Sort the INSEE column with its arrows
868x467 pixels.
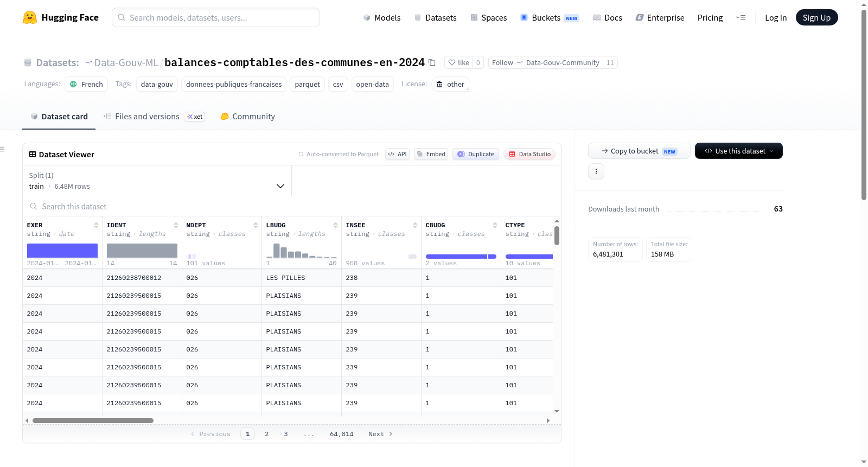tap(415, 225)
